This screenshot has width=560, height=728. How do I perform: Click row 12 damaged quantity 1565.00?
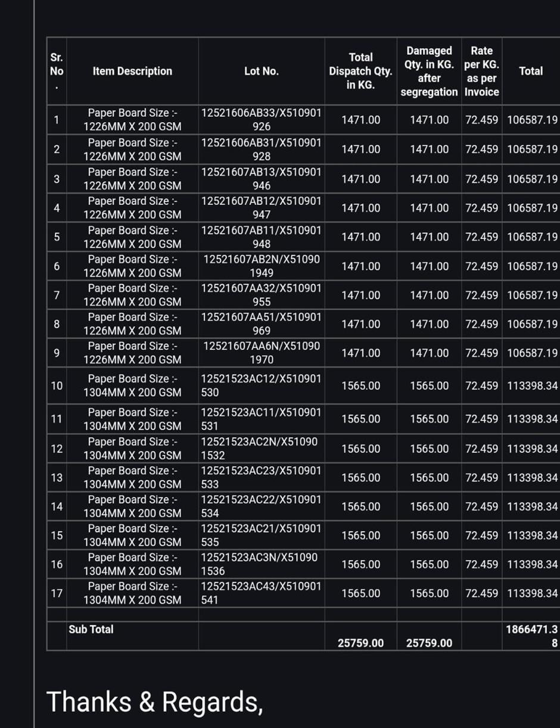[429, 449]
